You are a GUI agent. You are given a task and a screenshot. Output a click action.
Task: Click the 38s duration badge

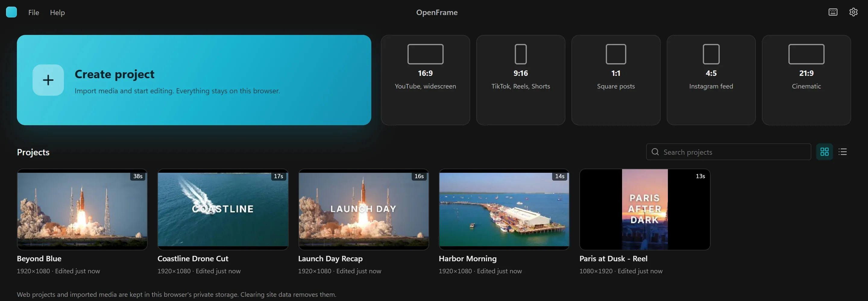[x=138, y=176]
